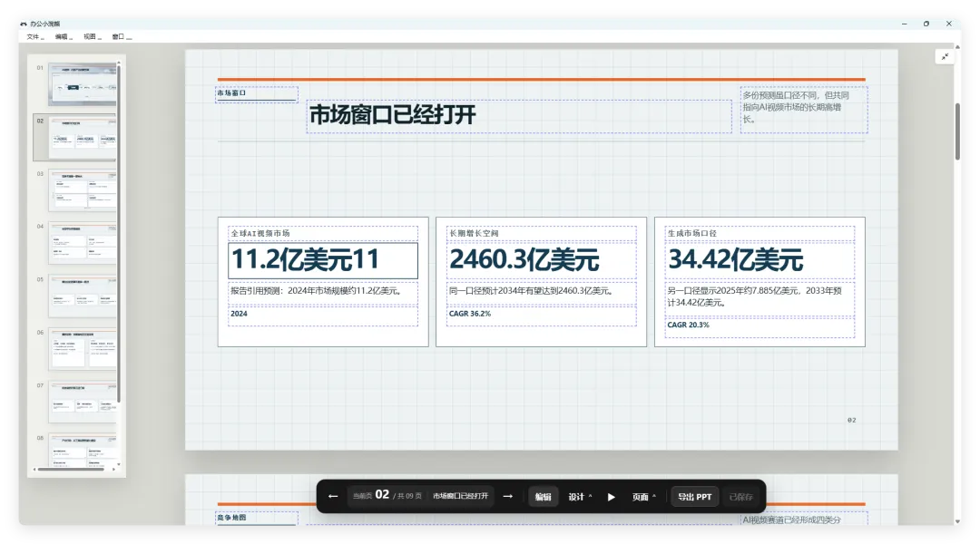Select slide 08 thumbnail
This screenshot has width=980, height=544.
(x=82, y=450)
